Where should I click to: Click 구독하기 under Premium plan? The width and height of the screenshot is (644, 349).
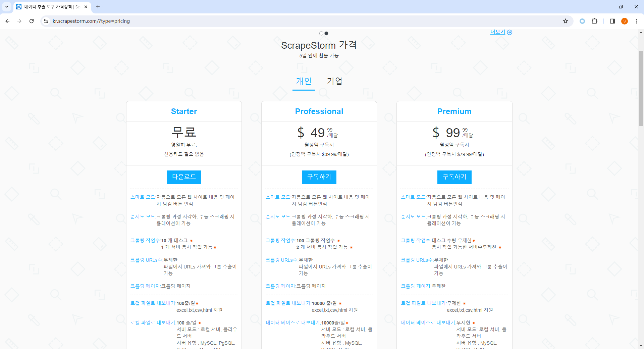[454, 177]
